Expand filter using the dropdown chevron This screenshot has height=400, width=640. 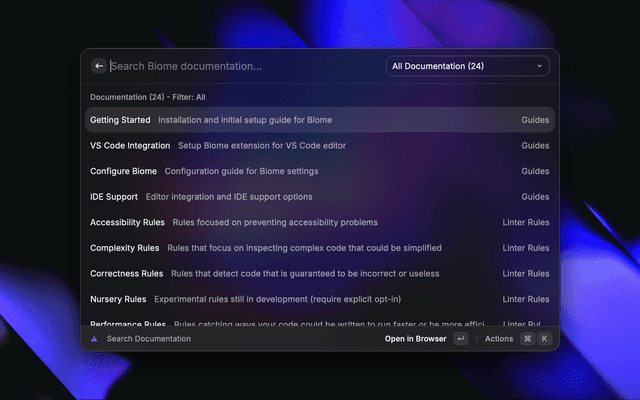pyautogui.click(x=540, y=66)
